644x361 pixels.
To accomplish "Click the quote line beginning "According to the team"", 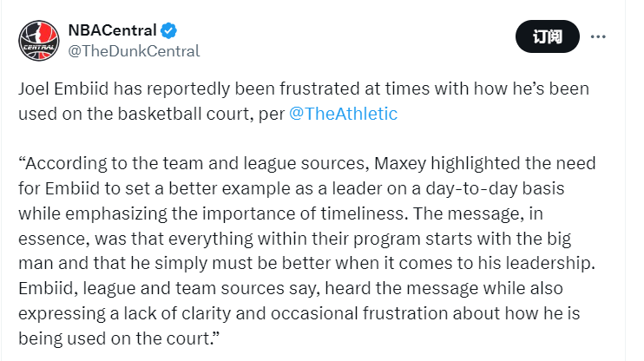I will pyautogui.click(x=306, y=163).
